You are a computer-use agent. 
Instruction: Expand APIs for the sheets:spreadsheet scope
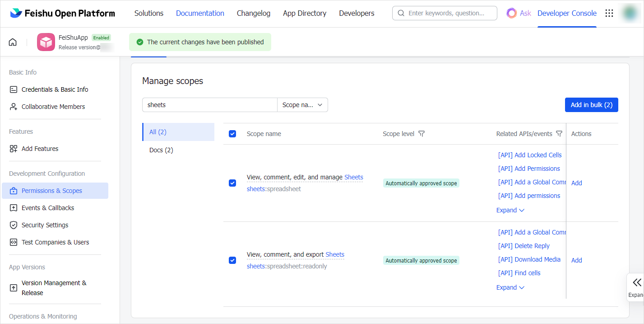point(510,210)
